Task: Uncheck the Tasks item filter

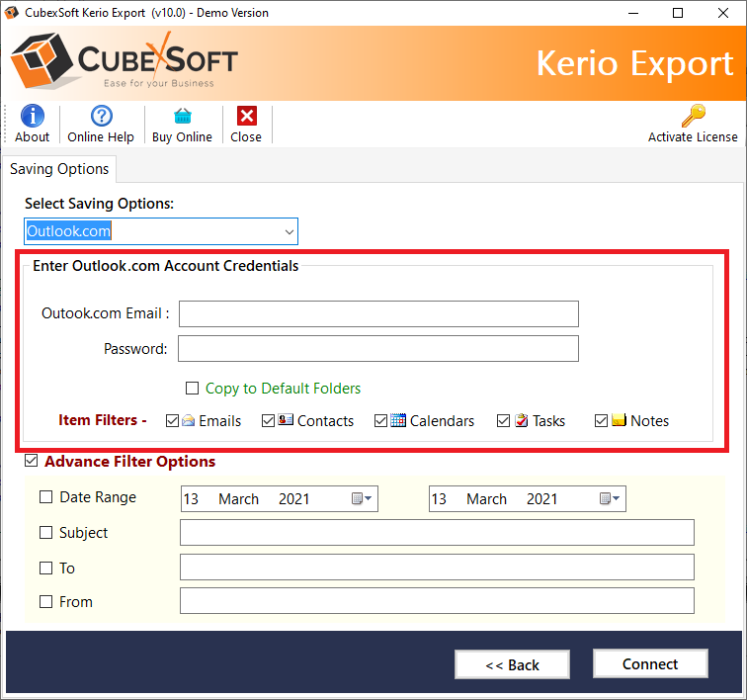Action: (503, 420)
